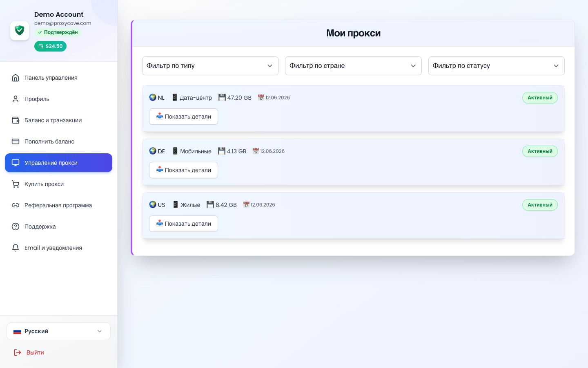Open Реферальная программа page
Screen dimensions: 588x368
(x=58, y=205)
